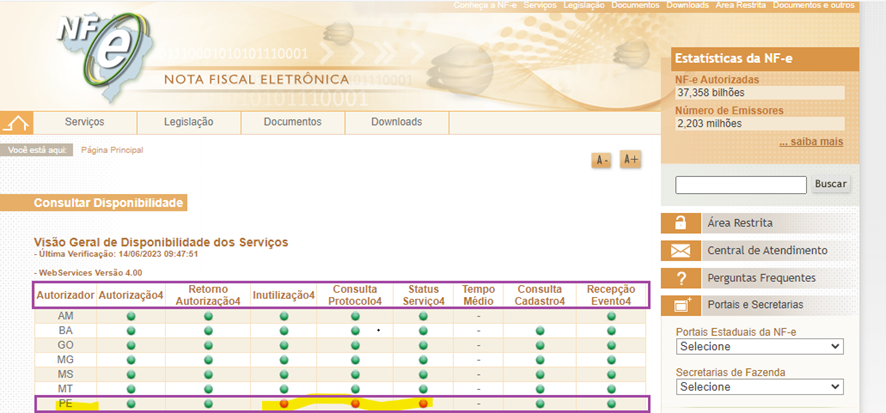
Task: Click GO green Consulta Cadastro4 status indicator
Action: [x=540, y=345]
